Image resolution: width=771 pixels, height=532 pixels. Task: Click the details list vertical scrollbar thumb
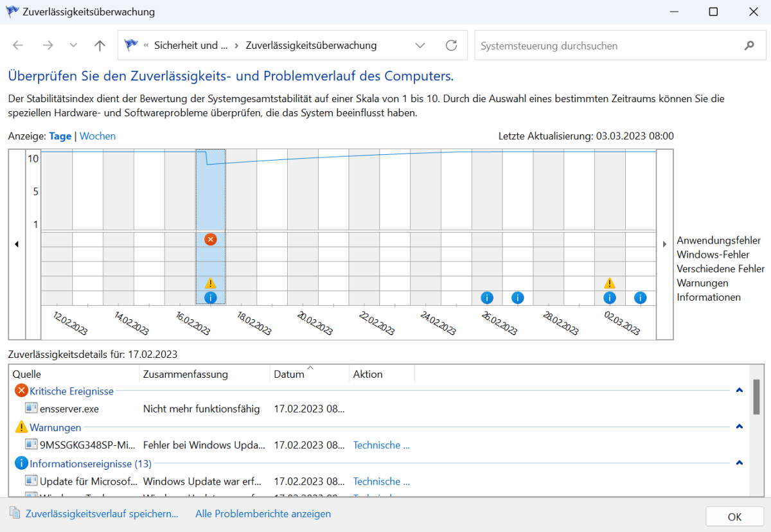756,396
